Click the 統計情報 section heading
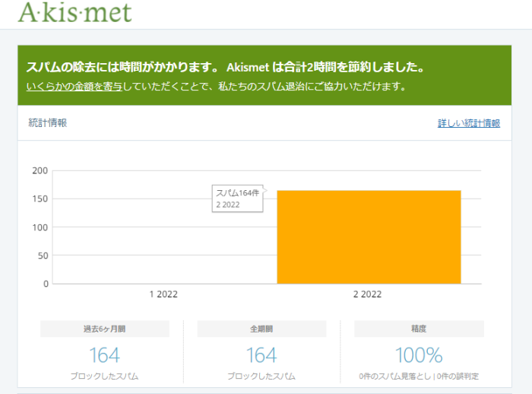 [x=47, y=122]
